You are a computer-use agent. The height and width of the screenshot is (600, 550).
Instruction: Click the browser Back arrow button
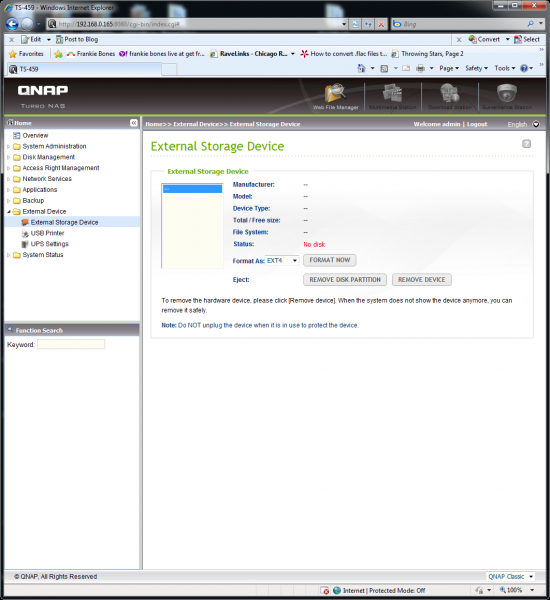12,24
